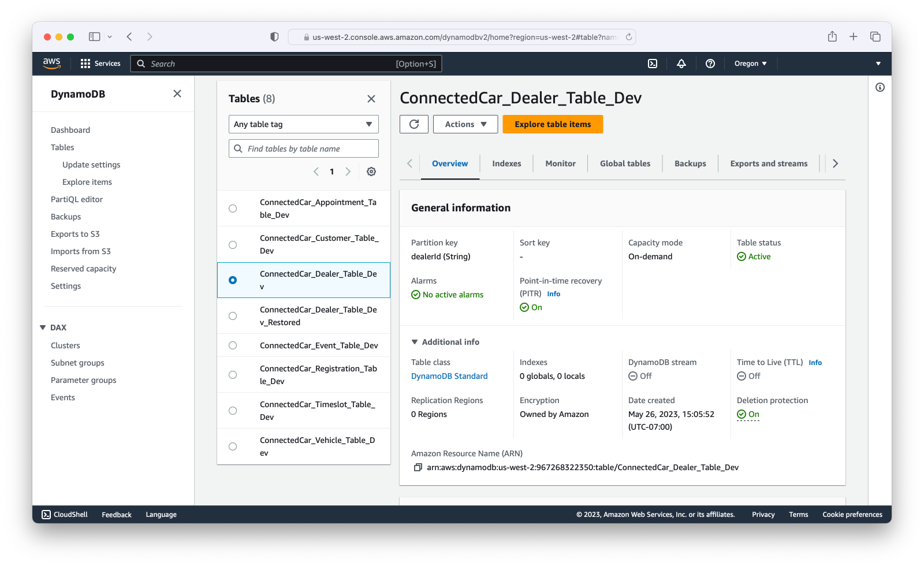Open Exports to S3 in the sidebar
Viewport: 924px width, 566px height.
point(75,234)
